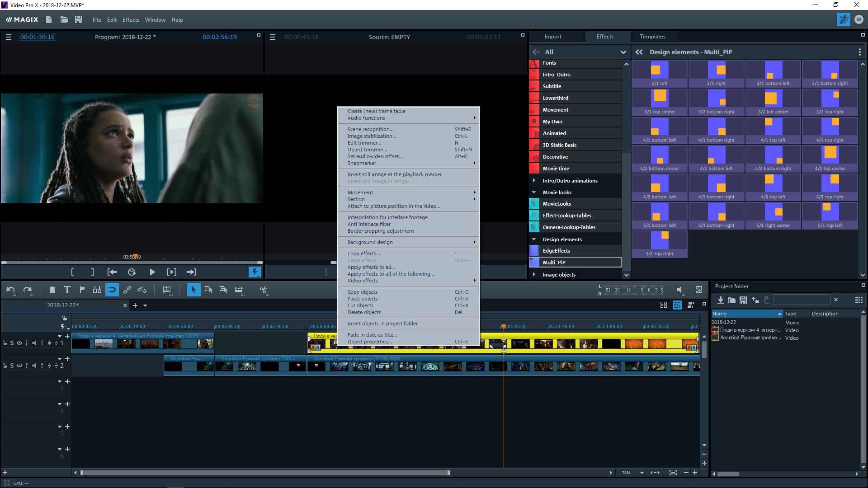868x488 pixels.
Task: Toggle eye visibility of track 2
Action: 19,366
